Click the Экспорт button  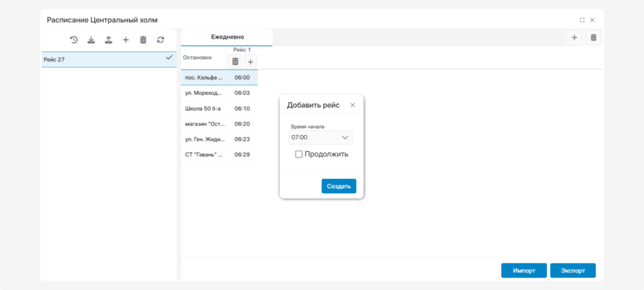click(x=573, y=270)
